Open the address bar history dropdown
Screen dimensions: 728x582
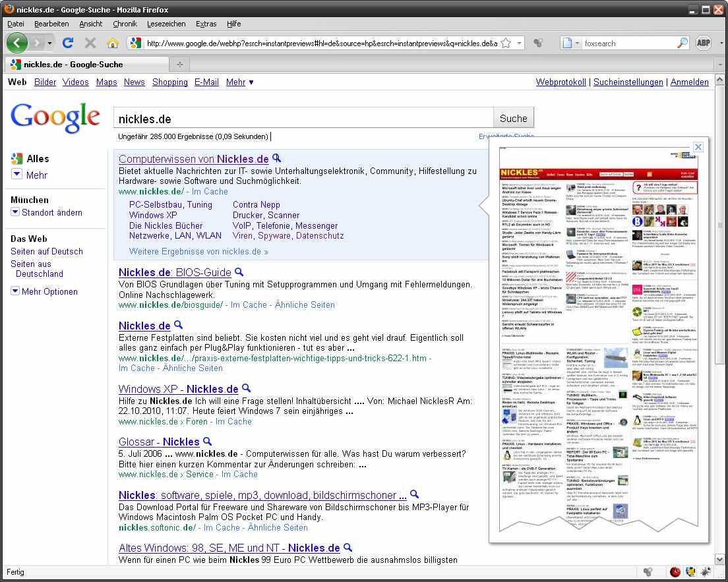[x=520, y=43]
